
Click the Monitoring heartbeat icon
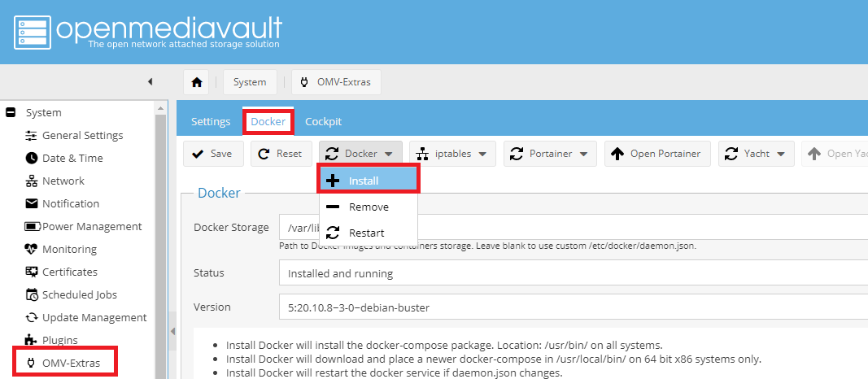pyautogui.click(x=32, y=249)
